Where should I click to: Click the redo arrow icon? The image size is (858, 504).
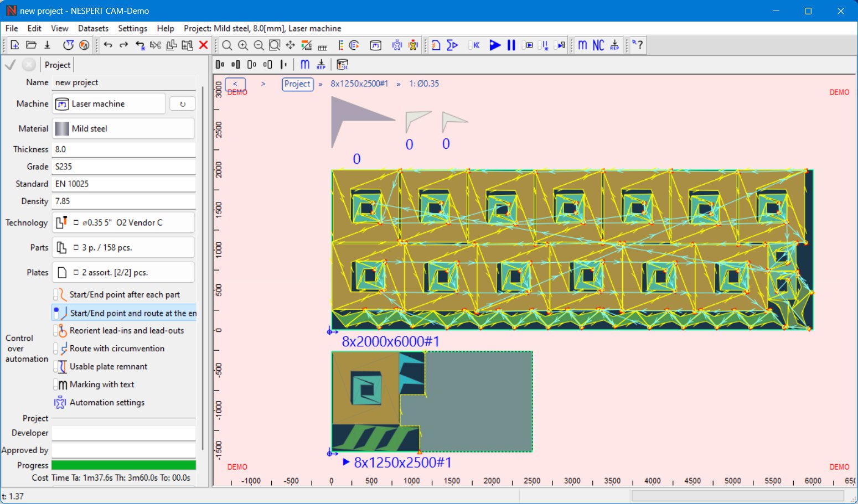124,45
